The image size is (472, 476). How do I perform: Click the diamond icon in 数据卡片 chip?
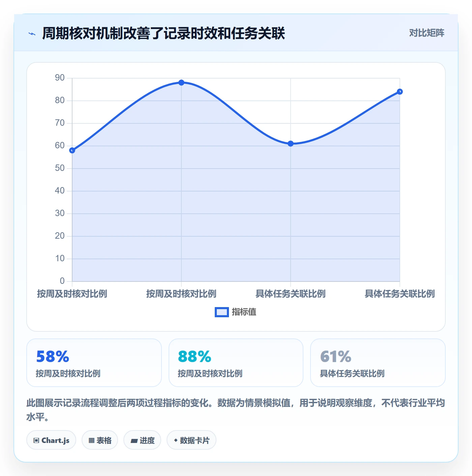(x=176, y=440)
